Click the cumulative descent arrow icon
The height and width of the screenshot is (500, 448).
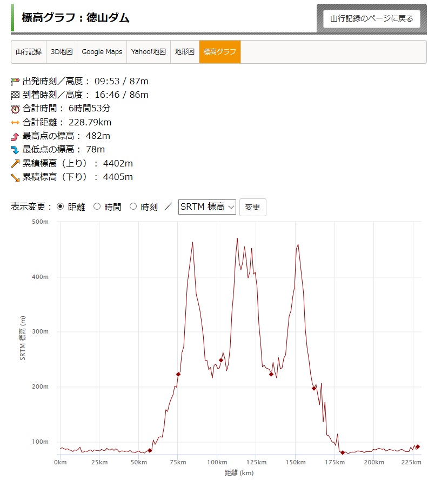[x=15, y=177]
